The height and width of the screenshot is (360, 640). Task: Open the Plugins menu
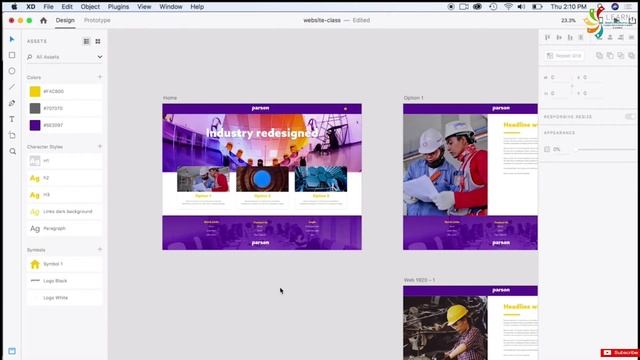pos(118,7)
